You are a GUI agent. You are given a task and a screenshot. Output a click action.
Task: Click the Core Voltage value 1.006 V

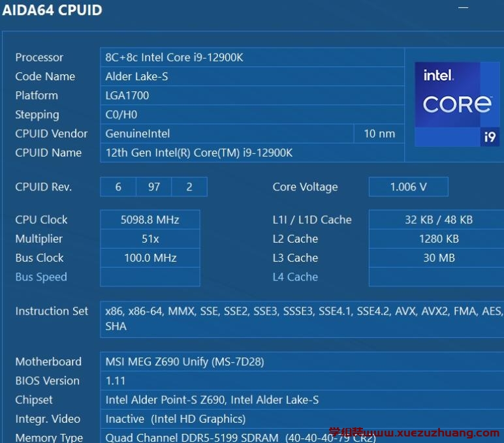pos(409,187)
